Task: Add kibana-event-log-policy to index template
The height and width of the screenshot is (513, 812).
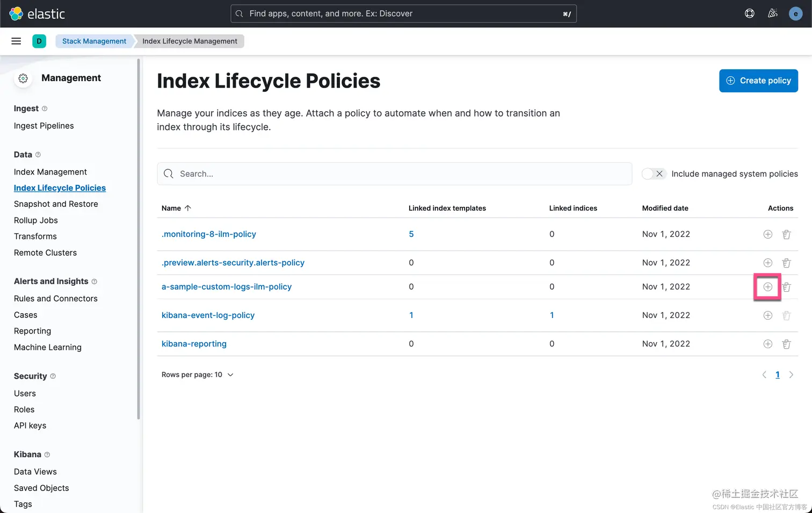Action: (767, 315)
